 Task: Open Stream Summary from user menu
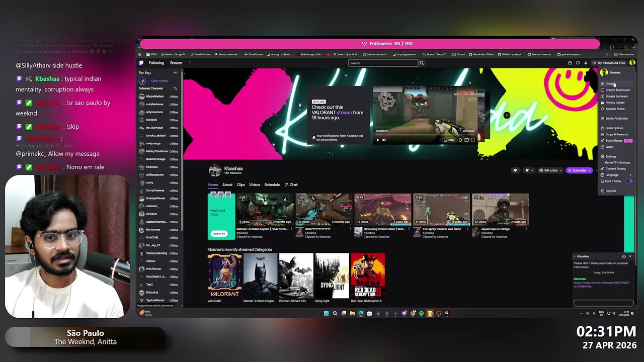tap(615, 96)
